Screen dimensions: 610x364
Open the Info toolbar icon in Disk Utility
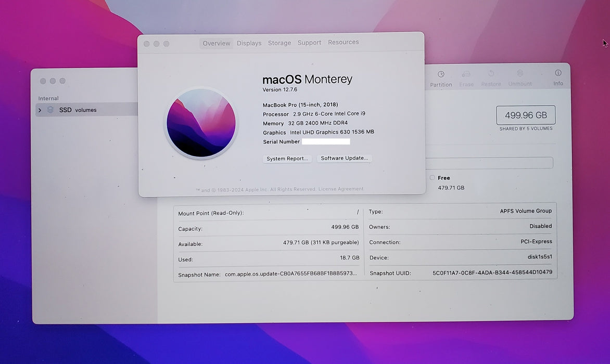(x=558, y=73)
